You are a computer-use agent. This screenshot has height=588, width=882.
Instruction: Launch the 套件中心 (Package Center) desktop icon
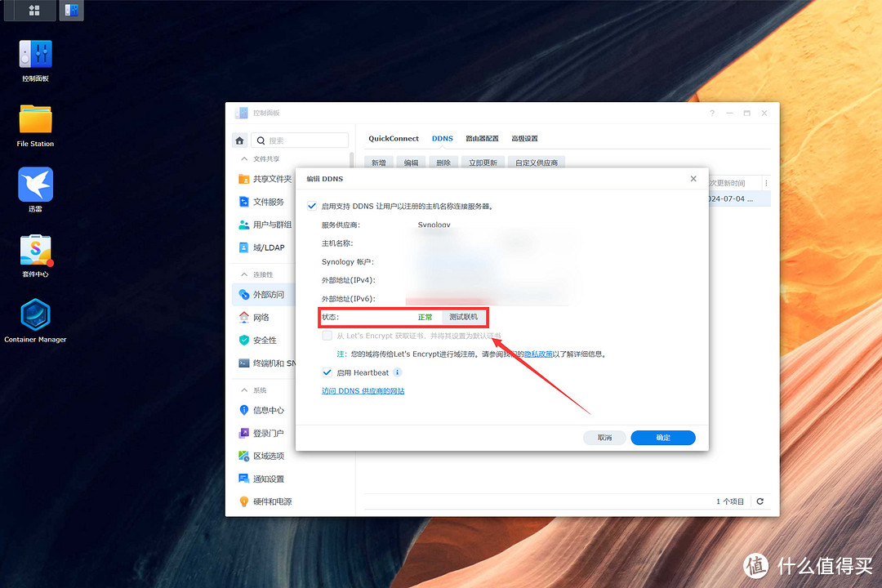(34, 249)
